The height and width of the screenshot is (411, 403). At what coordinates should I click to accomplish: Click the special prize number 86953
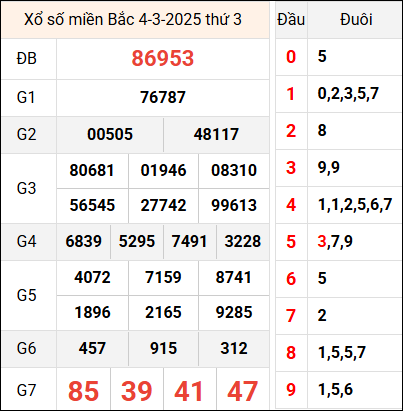(163, 58)
